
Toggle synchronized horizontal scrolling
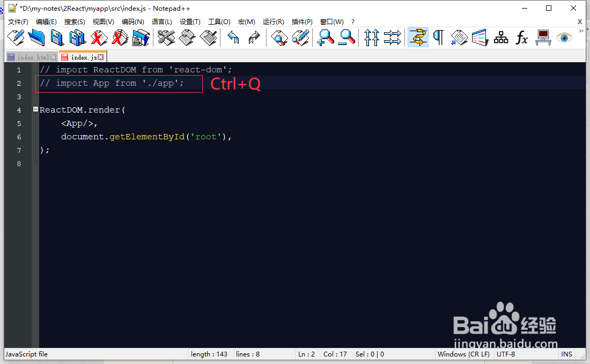393,38
